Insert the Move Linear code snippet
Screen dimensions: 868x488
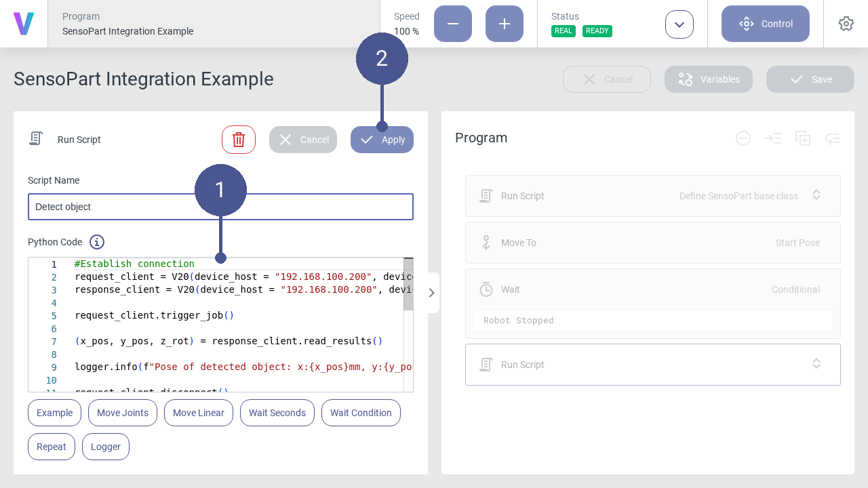[x=199, y=413]
